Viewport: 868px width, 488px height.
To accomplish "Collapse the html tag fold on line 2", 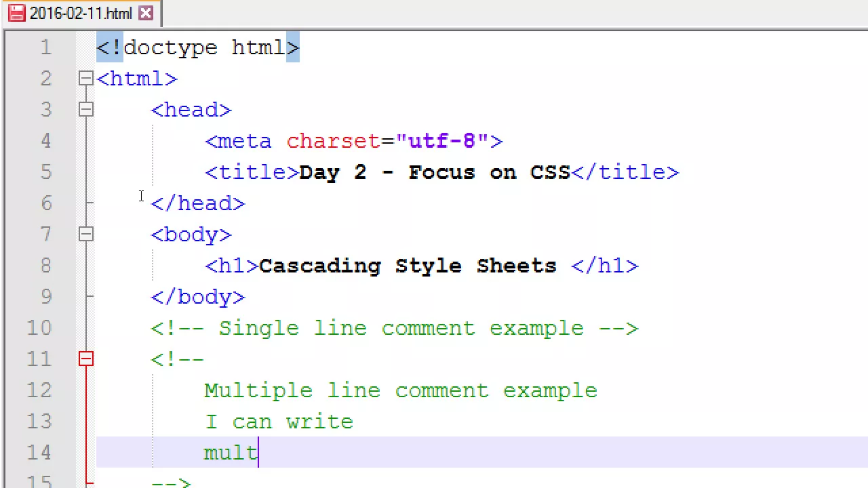I will (x=85, y=79).
